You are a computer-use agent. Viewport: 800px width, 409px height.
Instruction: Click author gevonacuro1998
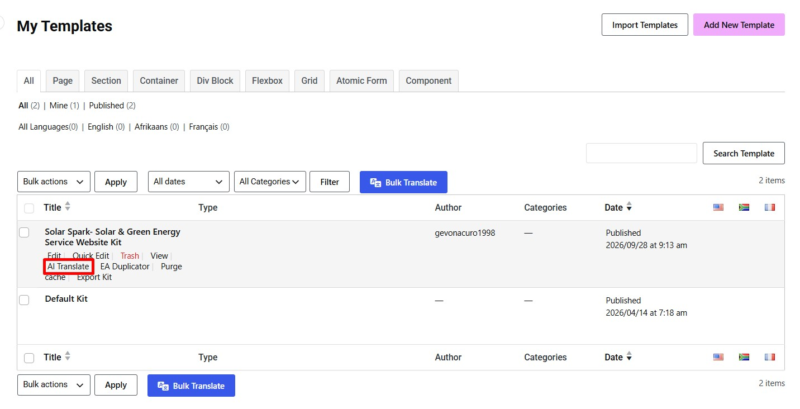coord(465,233)
